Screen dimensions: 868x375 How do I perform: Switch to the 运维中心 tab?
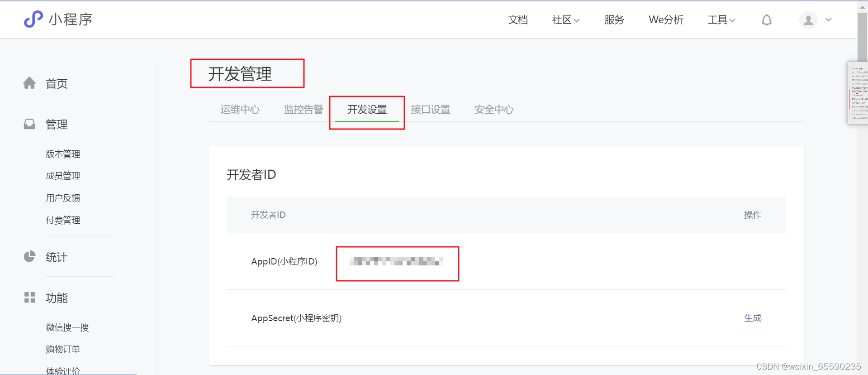(240, 109)
